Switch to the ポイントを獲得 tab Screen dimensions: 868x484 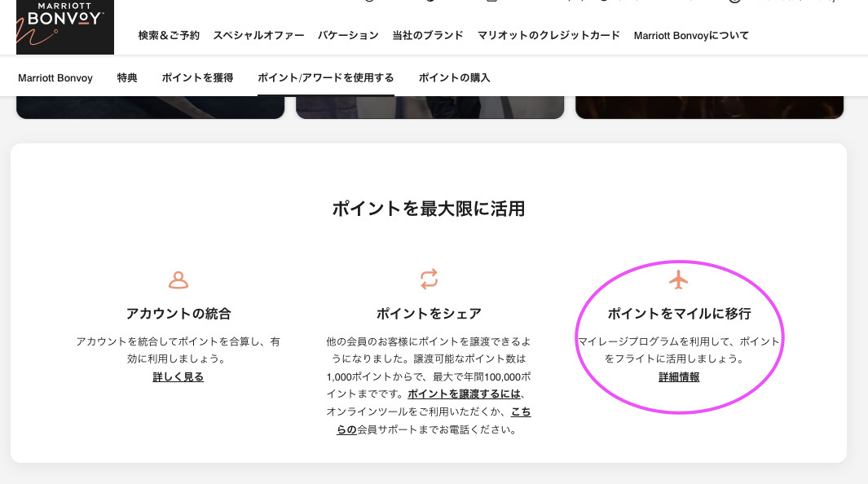point(197,77)
